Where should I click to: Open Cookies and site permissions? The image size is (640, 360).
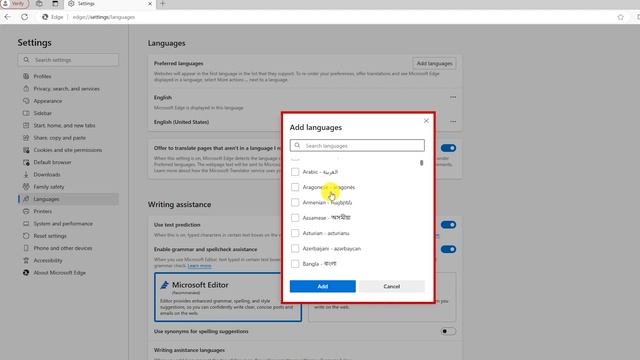tap(68, 150)
